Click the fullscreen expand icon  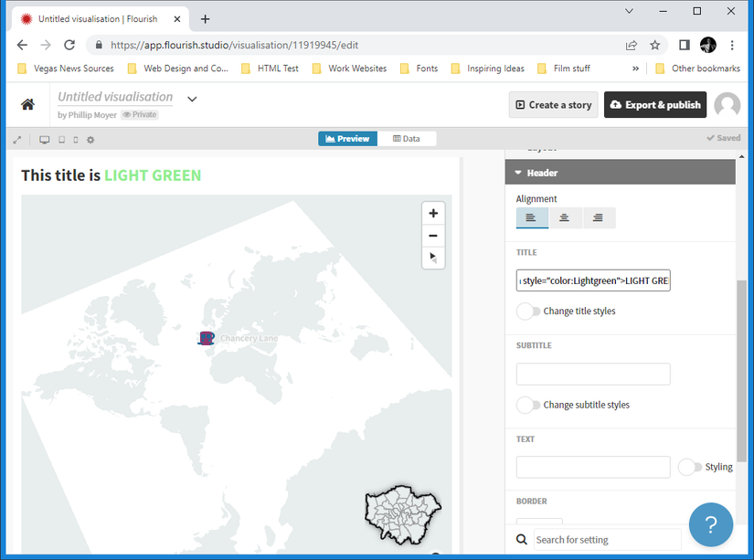[17, 140]
